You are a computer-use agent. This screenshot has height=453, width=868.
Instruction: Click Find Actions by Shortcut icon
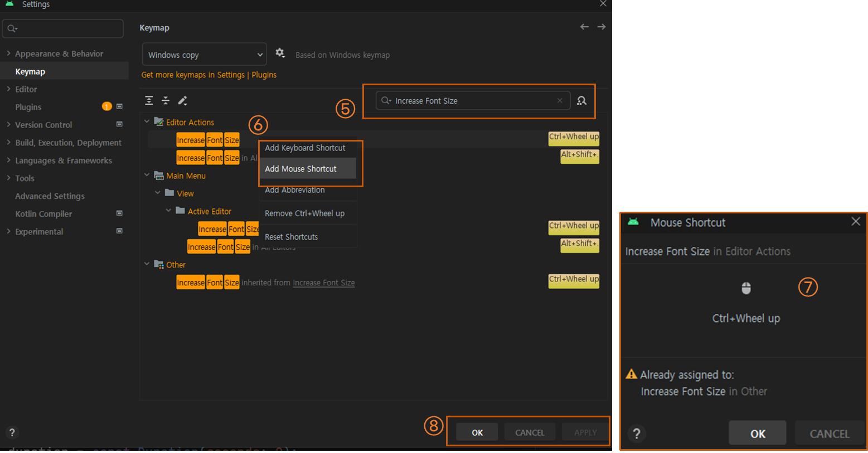[x=581, y=100]
